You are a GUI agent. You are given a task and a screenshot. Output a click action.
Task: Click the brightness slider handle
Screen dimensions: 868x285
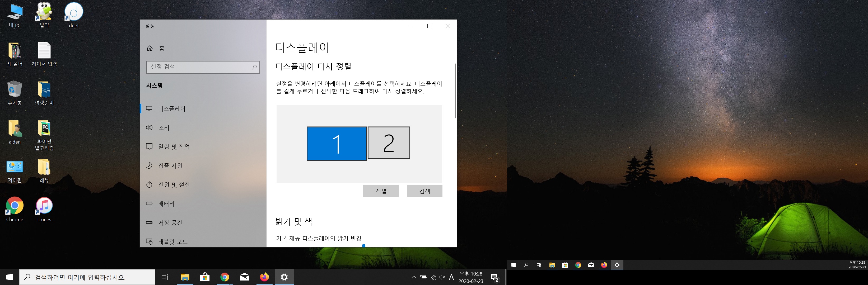coord(363,246)
